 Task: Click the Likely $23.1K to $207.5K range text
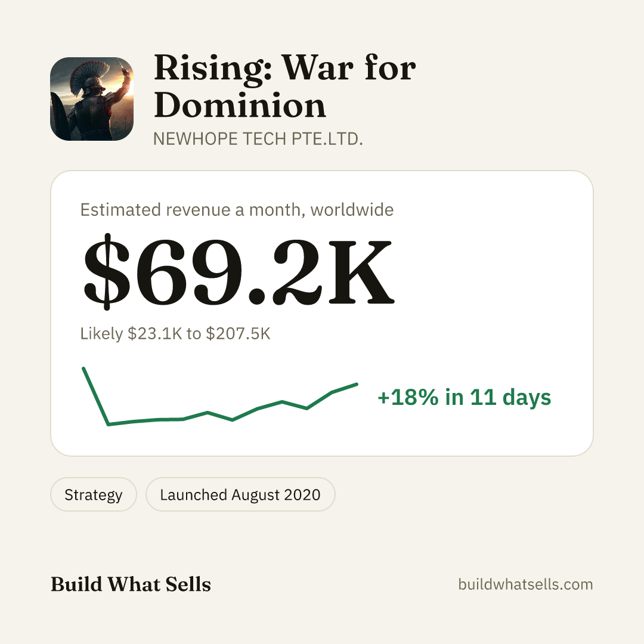175,333
